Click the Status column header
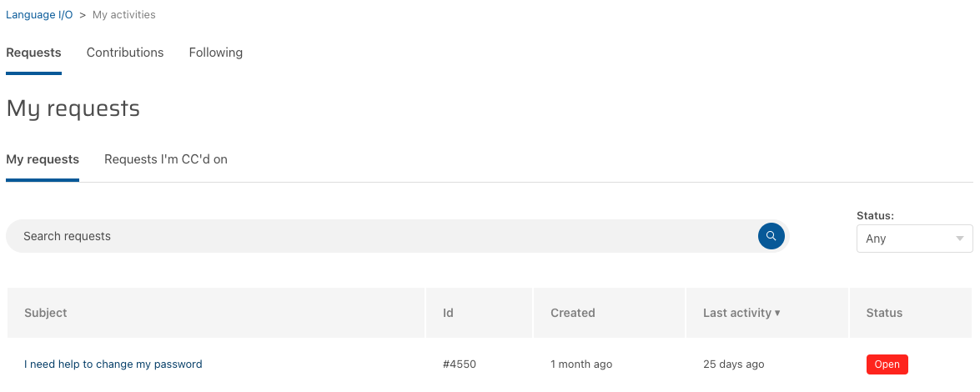Image resolution: width=980 pixels, height=392 pixels. click(884, 313)
